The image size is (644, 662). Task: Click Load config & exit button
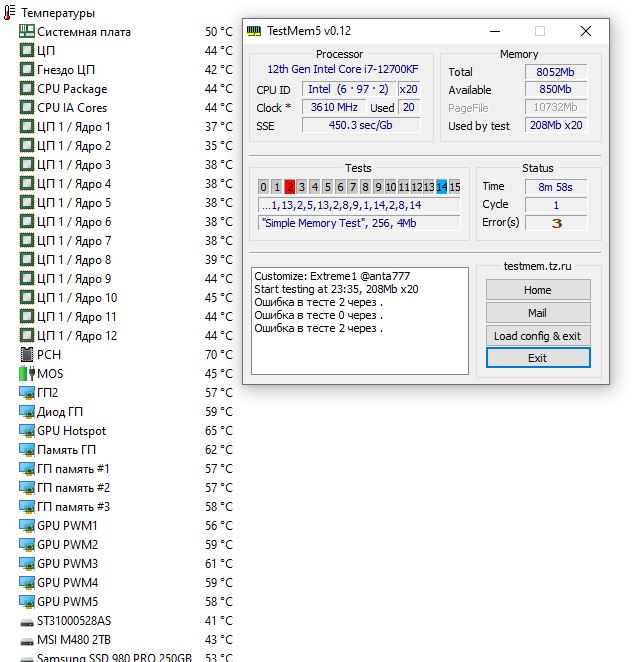pos(538,336)
